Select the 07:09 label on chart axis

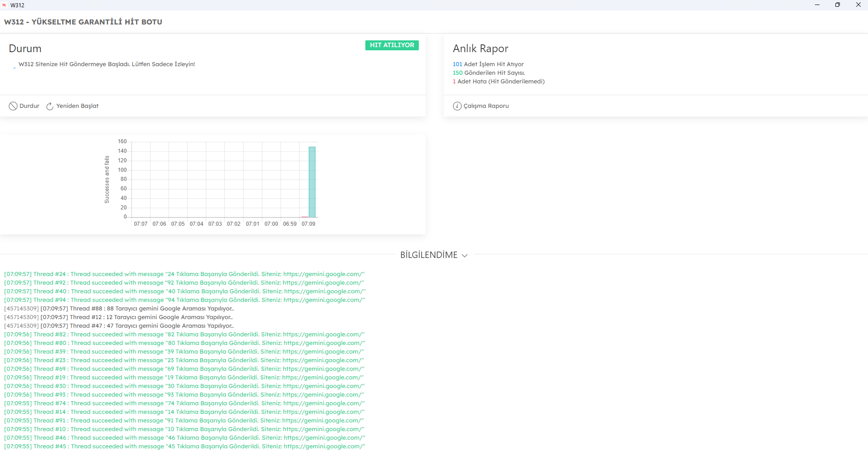(308, 224)
